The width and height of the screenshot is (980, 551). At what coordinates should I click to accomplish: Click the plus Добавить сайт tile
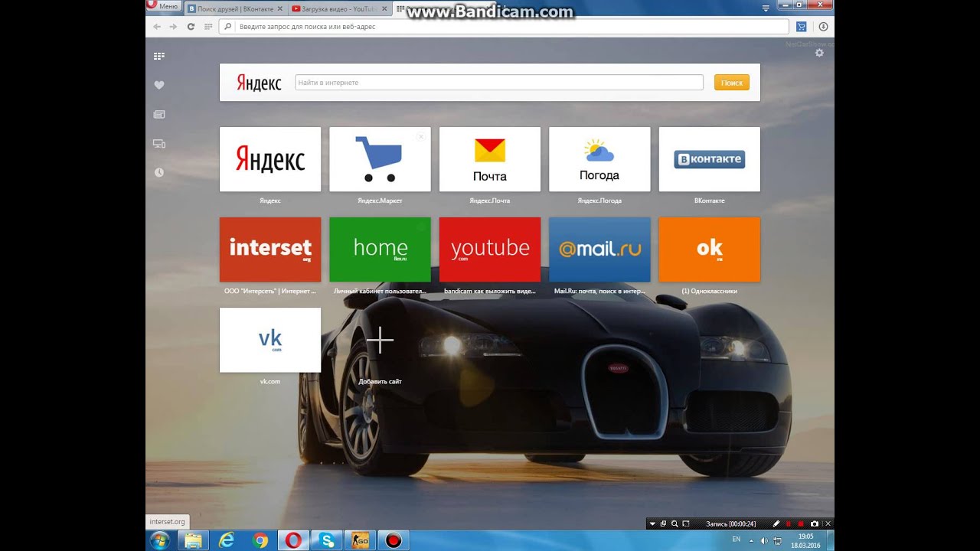(x=380, y=341)
